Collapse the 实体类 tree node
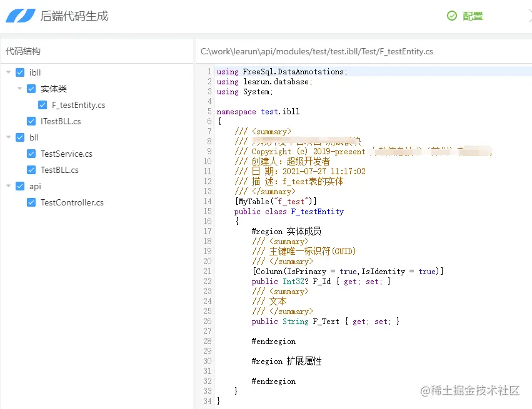 (19, 89)
